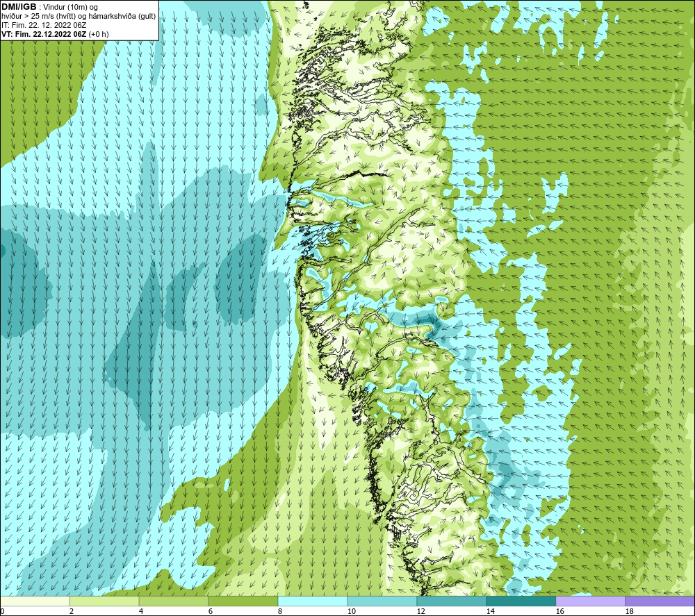The width and height of the screenshot is (695, 616).
Task: Click the 12–14 m/s teal legend swatch
Action: click(451, 601)
